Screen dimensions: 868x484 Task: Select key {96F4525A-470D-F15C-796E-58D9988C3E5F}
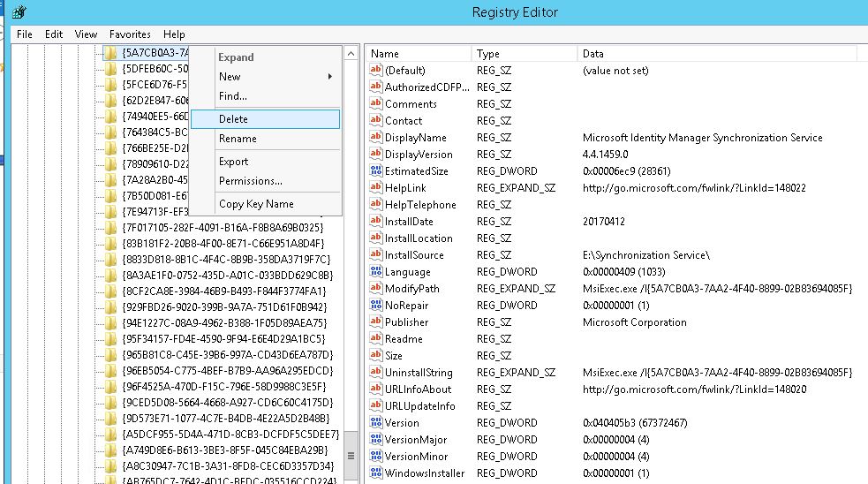tap(224, 387)
